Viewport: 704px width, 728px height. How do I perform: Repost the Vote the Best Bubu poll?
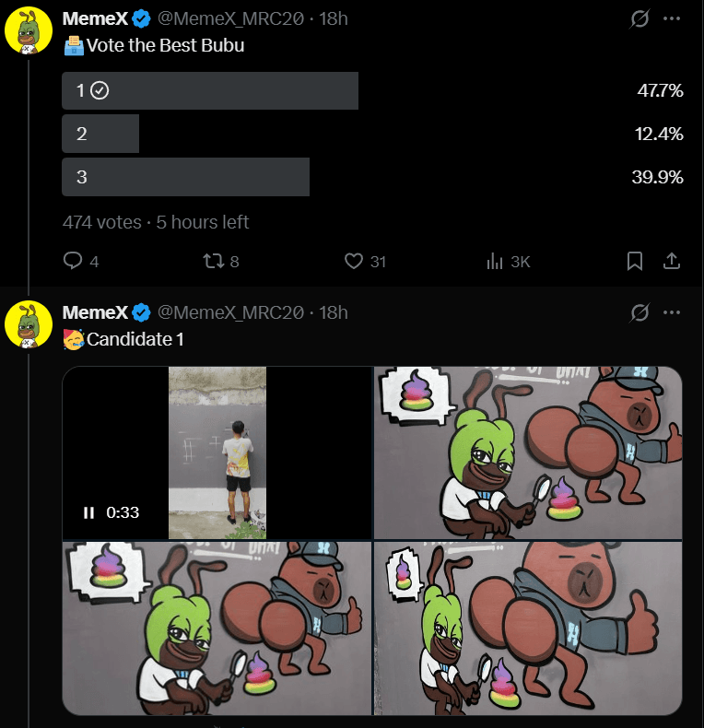211,262
